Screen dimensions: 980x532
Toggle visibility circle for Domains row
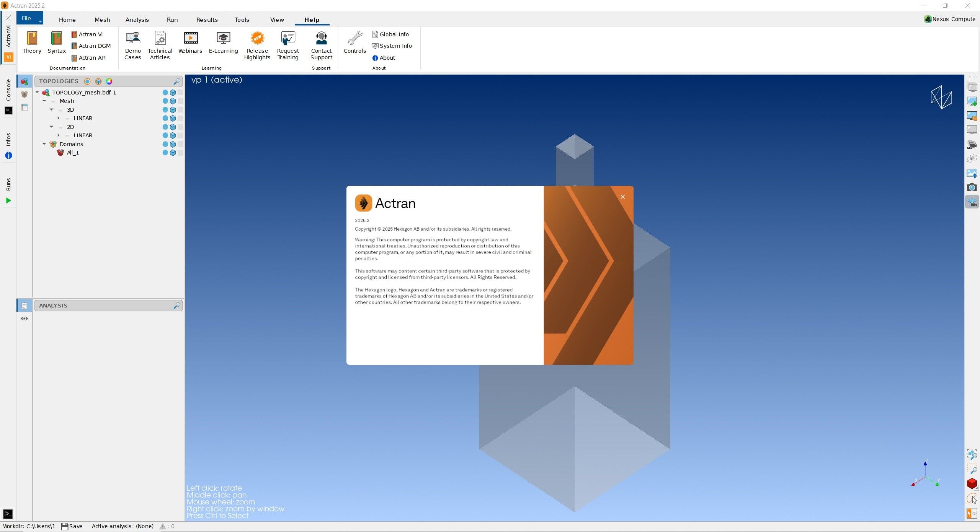pyautogui.click(x=165, y=144)
